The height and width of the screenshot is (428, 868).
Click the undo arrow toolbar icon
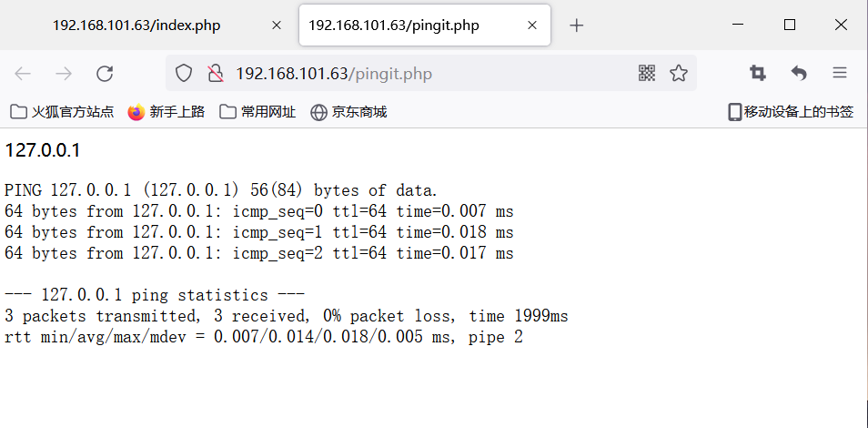coord(799,73)
